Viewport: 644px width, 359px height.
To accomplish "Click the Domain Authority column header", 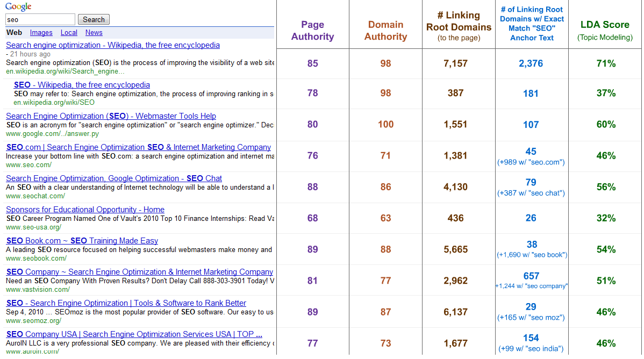I will [385, 31].
